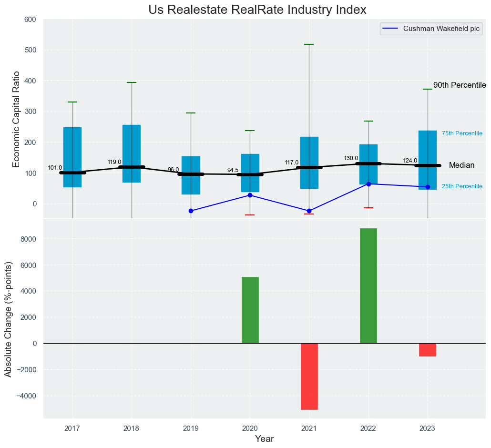Click the 75th Percentile annotation text
This screenshot has height=448, width=491.
pos(462,133)
